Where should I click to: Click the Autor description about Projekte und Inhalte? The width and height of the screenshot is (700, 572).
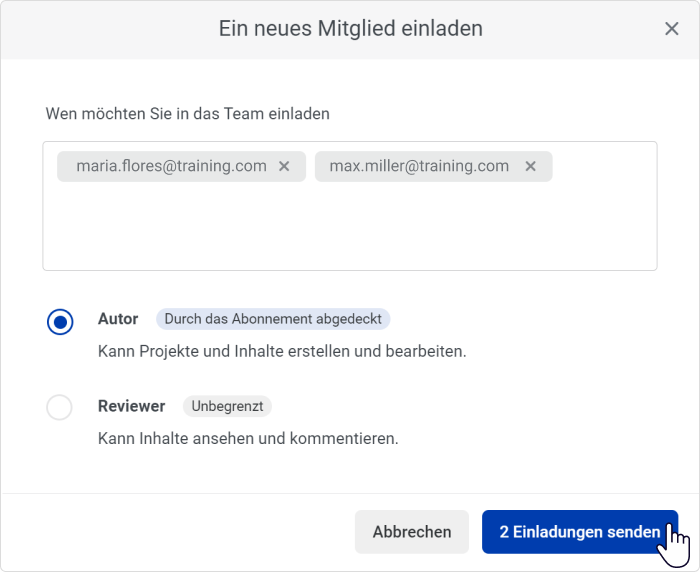click(x=282, y=351)
